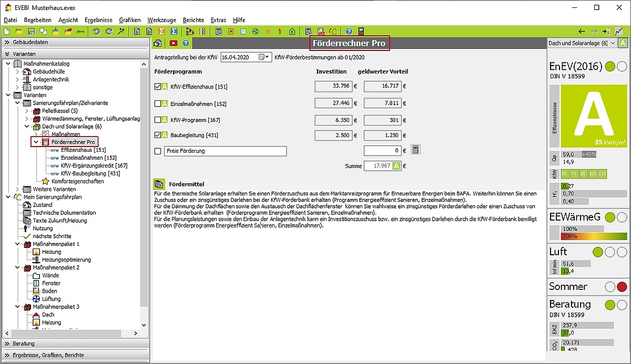Check the Freie Förderung checkbox
This screenshot has height=364, width=631.
pos(158,151)
